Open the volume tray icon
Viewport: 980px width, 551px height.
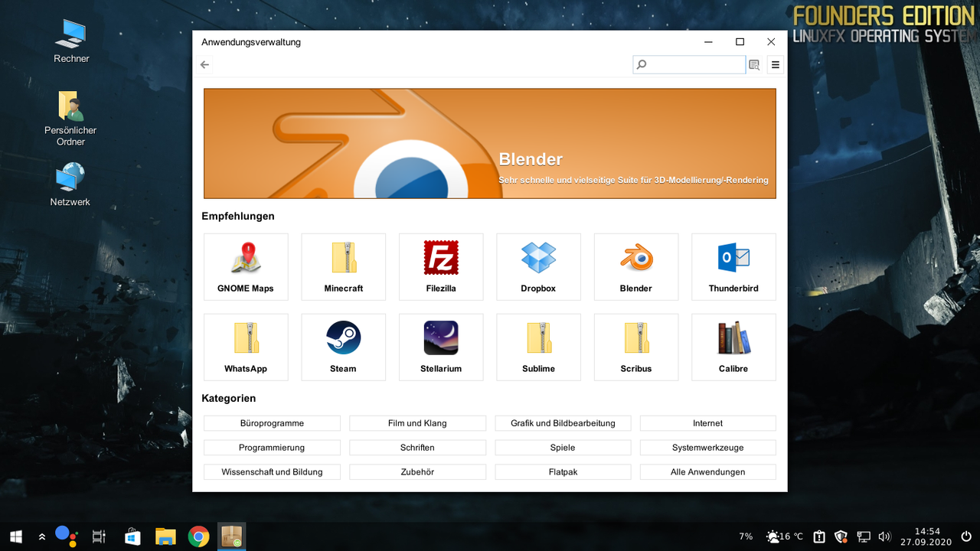click(884, 536)
